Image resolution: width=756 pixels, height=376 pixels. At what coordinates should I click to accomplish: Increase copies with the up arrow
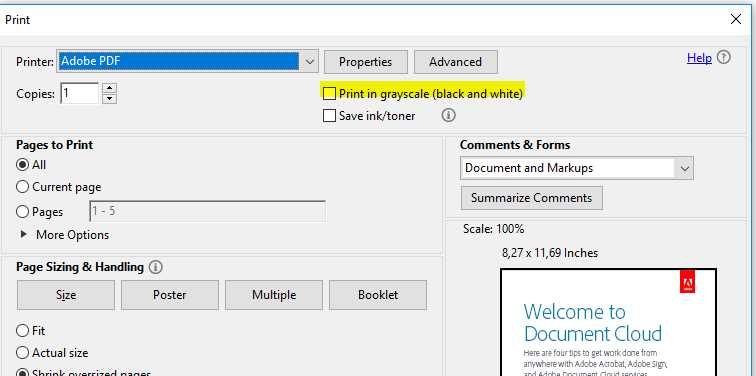coord(110,88)
